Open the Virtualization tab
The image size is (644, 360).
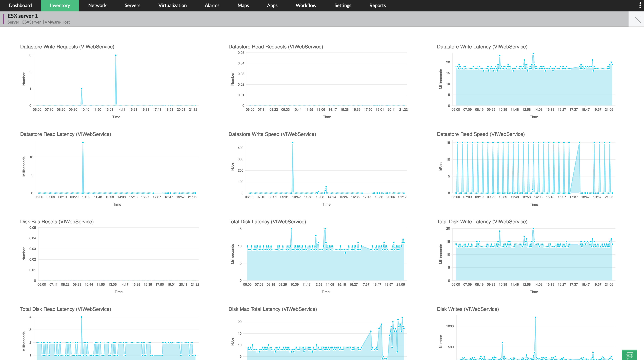pyautogui.click(x=172, y=6)
